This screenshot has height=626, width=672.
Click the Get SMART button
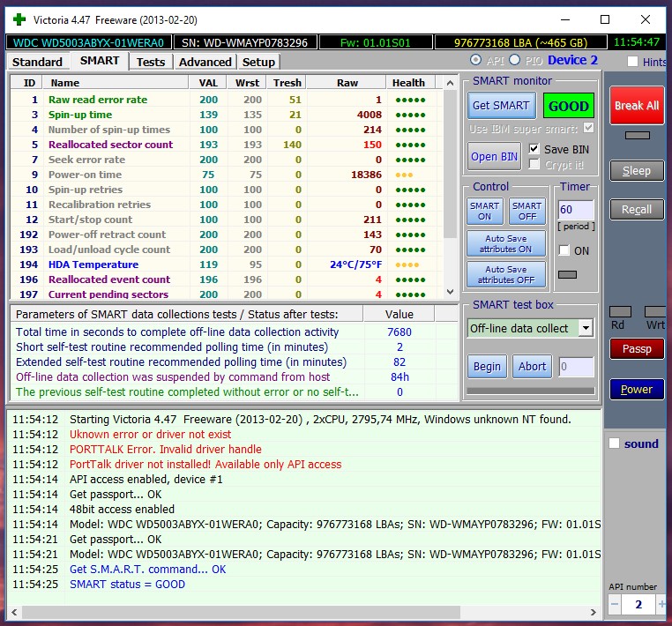[x=501, y=106]
